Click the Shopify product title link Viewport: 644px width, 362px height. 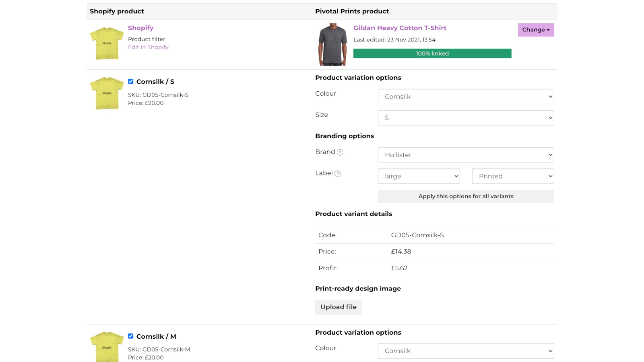pos(140,28)
